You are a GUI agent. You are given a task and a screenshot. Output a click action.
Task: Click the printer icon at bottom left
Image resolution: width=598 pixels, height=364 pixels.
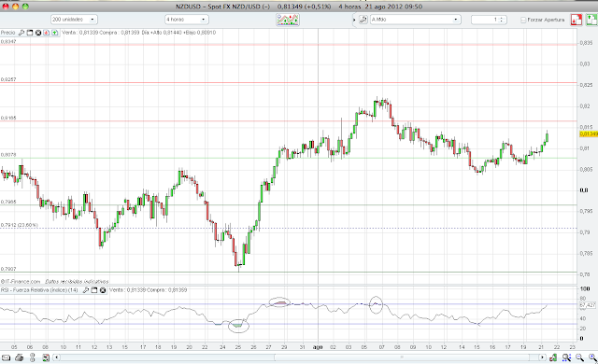click(20, 357)
